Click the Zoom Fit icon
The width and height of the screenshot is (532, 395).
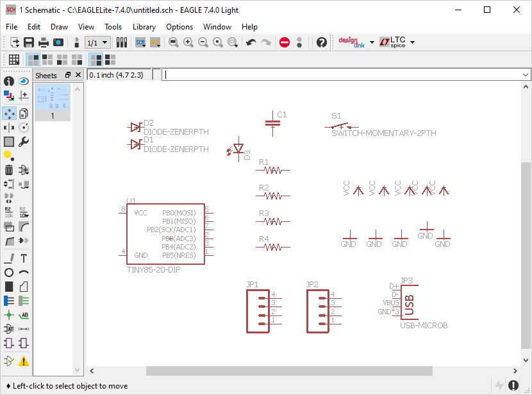pyautogui.click(x=173, y=42)
